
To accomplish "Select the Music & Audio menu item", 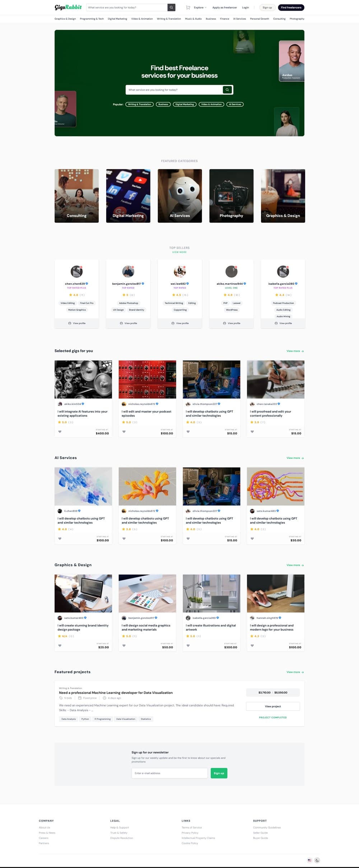I will [x=193, y=19].
